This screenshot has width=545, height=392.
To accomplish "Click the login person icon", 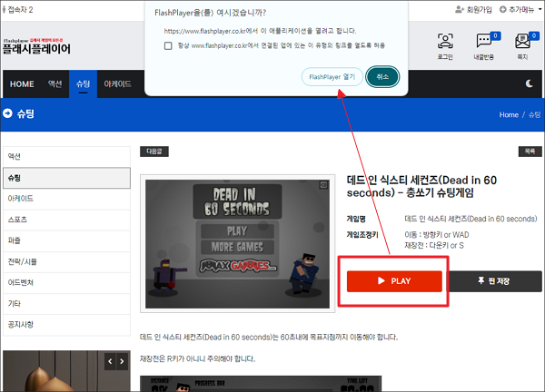I will 445,41.
